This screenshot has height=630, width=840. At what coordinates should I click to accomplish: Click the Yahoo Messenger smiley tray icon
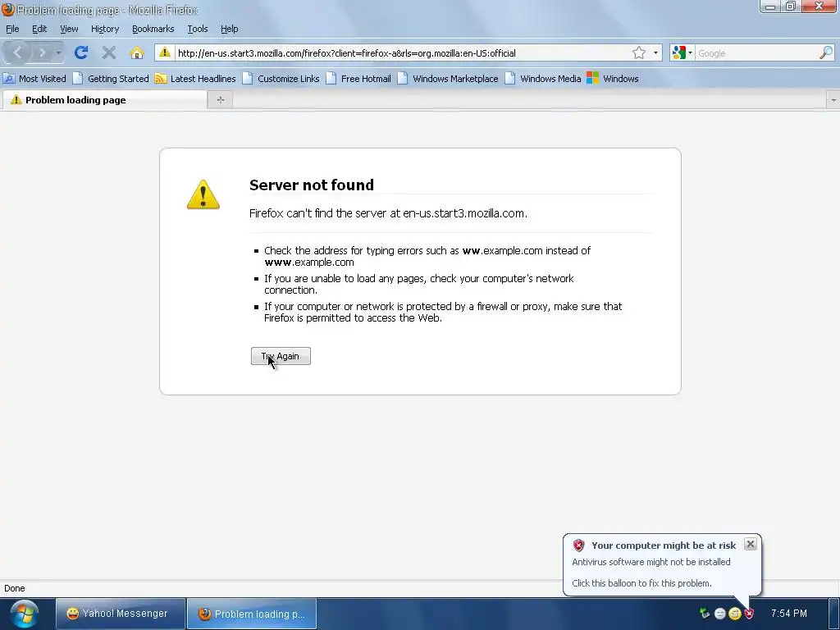click(734, 614)
